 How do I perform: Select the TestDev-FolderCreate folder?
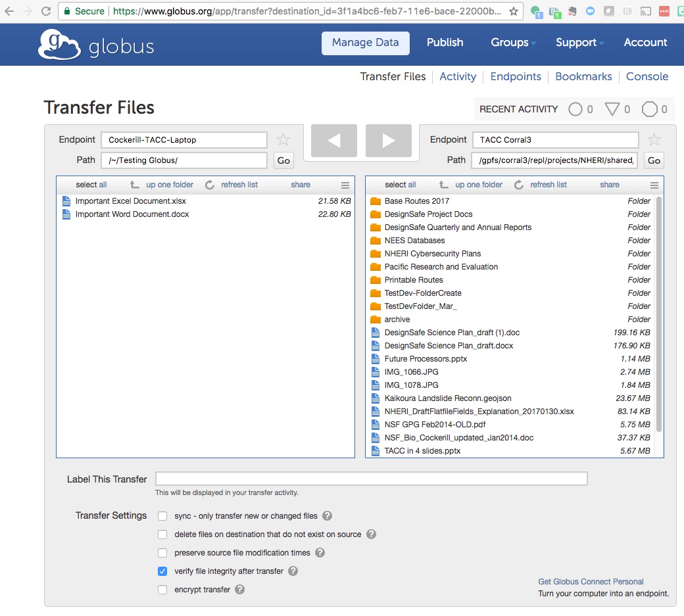coord(510,293)
